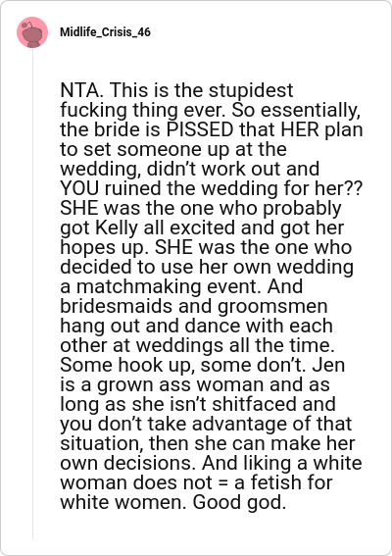Viewport: 392px width, 556px height.
Task: Open Midlife_Crisis_46 user profile
Action: (105, 32)
